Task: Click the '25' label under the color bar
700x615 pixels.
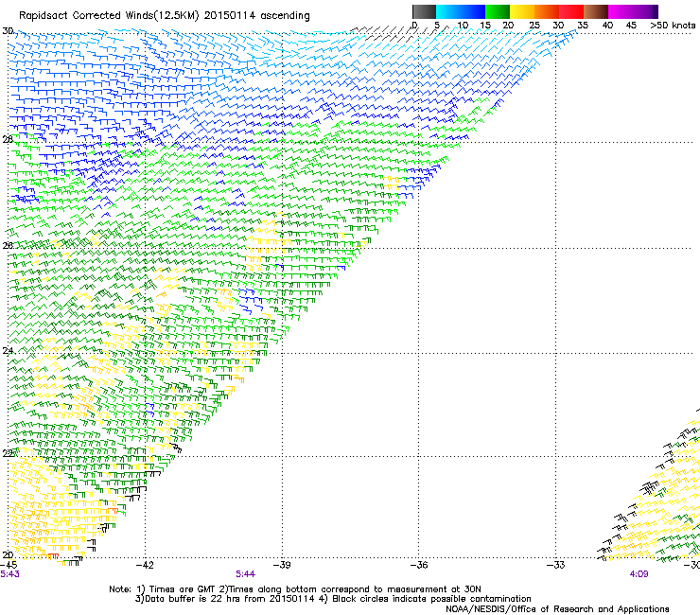Action: pyautogui.click(x=534, y=26)
